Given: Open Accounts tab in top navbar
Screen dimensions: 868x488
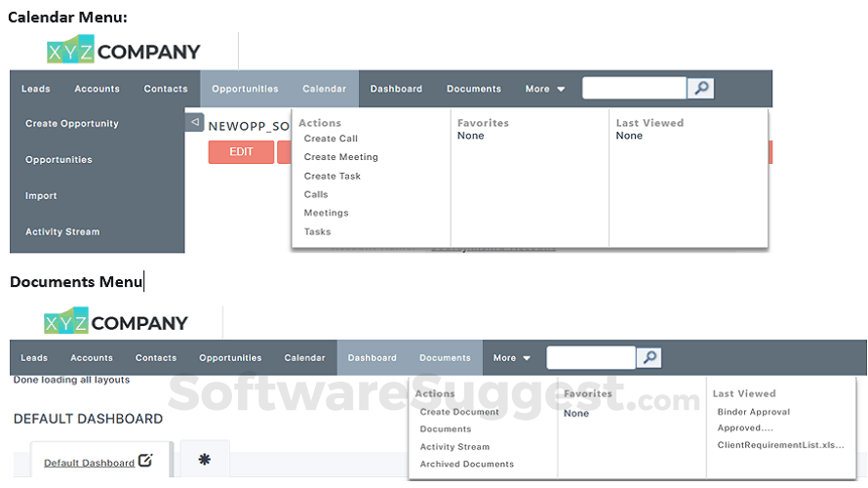Looking at the screenshot, I should [x=97, y=89].
